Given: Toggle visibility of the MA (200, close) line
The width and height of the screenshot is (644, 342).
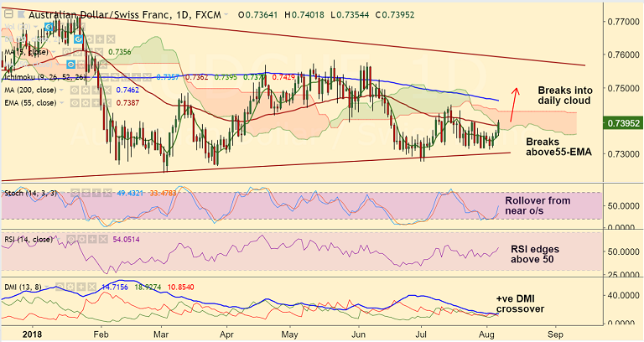Looking at the screenshot, I should tap(75, 90).
